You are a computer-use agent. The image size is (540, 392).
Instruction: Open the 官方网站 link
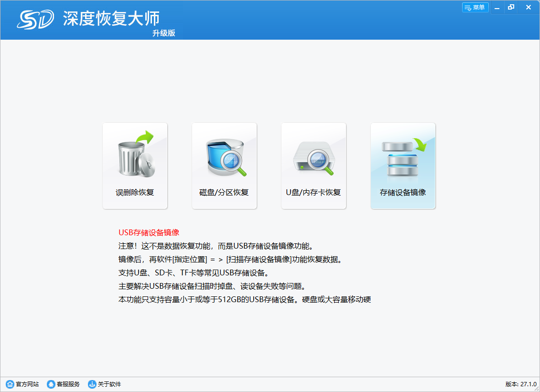coord(27,384)
